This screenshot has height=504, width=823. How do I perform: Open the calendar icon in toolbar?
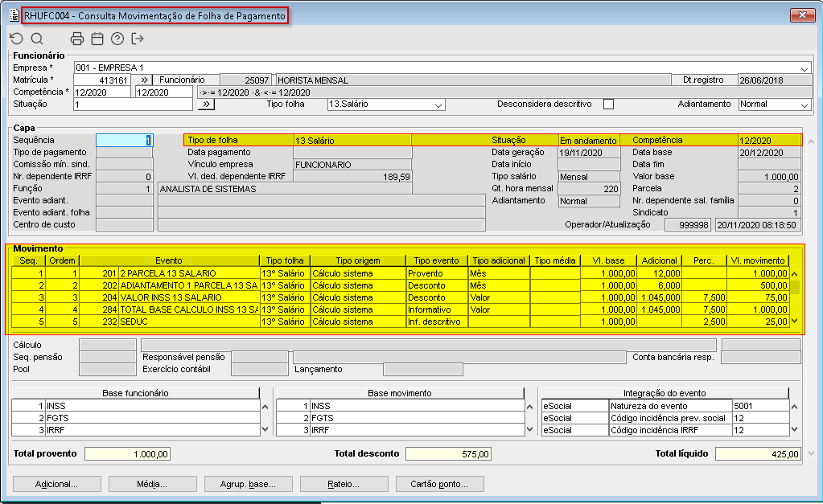[x=97, y=39]
